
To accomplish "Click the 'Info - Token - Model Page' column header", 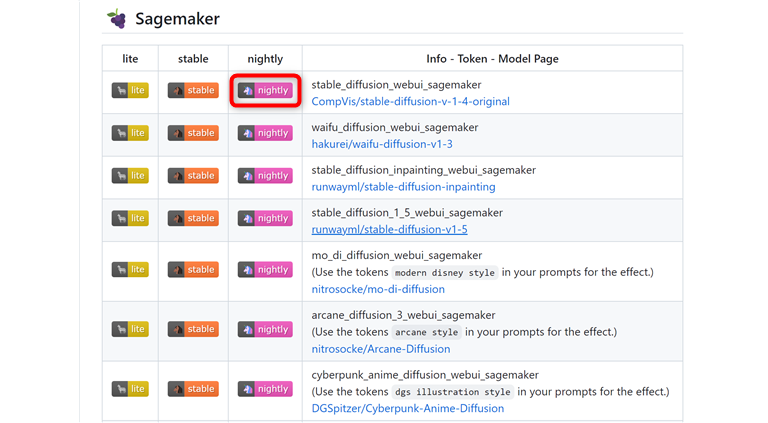I will tap(491, 59).
